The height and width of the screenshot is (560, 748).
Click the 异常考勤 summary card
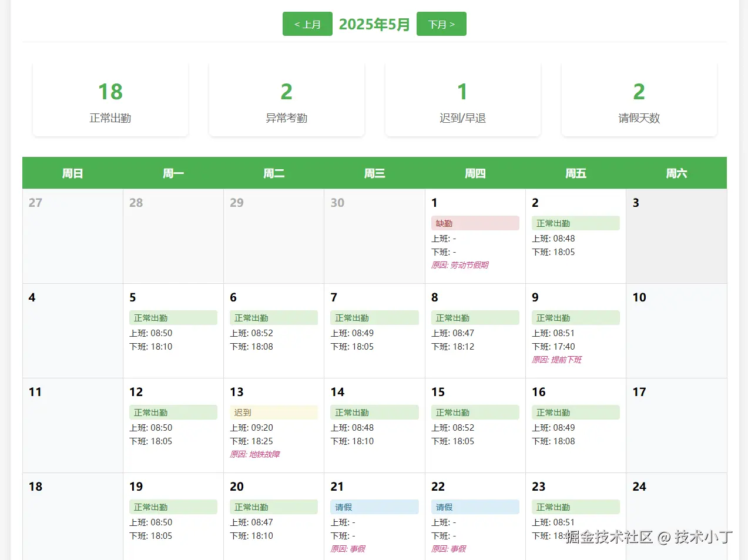tap(287, 100)
